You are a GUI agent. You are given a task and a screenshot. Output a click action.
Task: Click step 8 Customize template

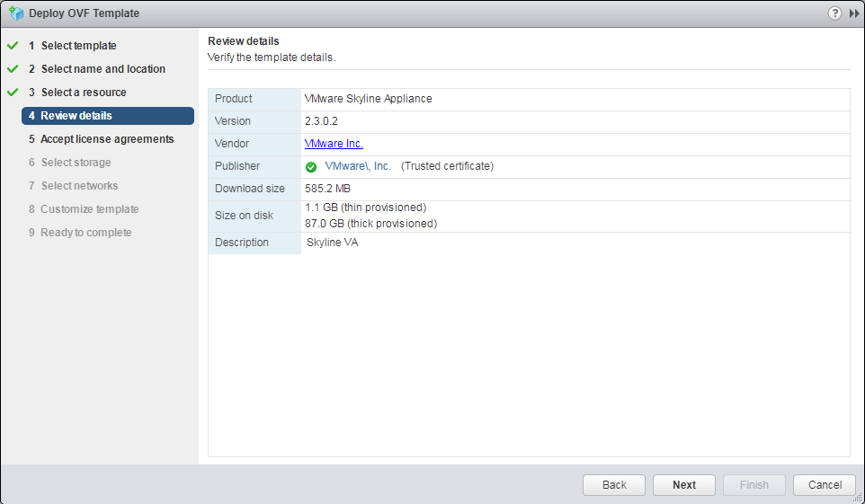point(84,209)
